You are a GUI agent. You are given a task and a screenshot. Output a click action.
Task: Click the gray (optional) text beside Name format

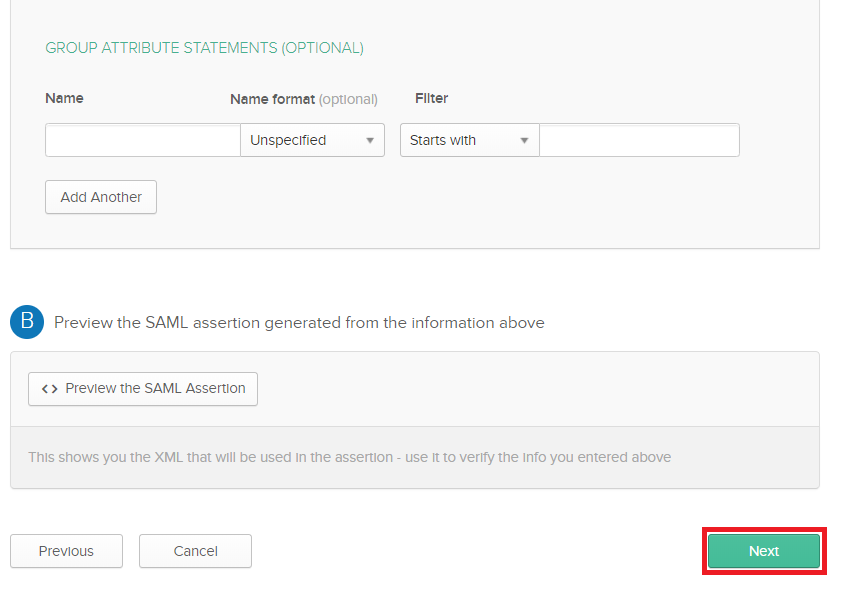(x=348, y=100)
